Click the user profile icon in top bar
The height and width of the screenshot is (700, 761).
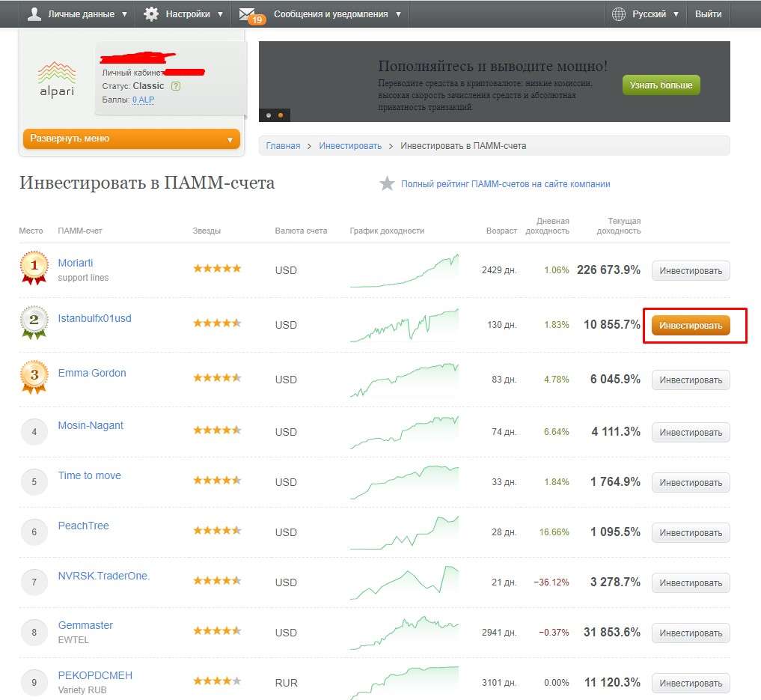coord(34,13)
